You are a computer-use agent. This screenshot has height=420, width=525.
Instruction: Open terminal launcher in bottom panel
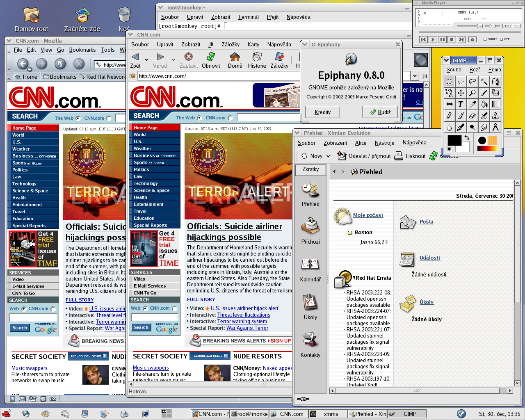[x=146, y=414]
